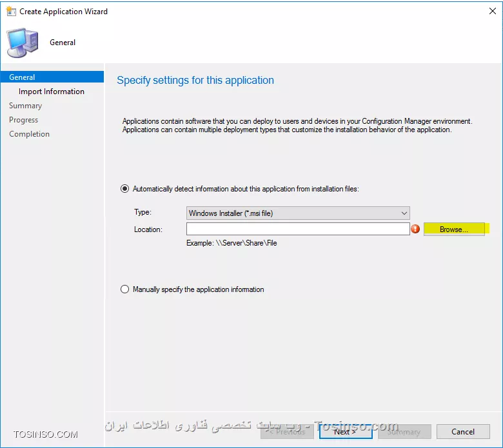This screenshot has height=448, width=503.
Task: Click the Specify settings for this application heading
Action: click(195, 80)
